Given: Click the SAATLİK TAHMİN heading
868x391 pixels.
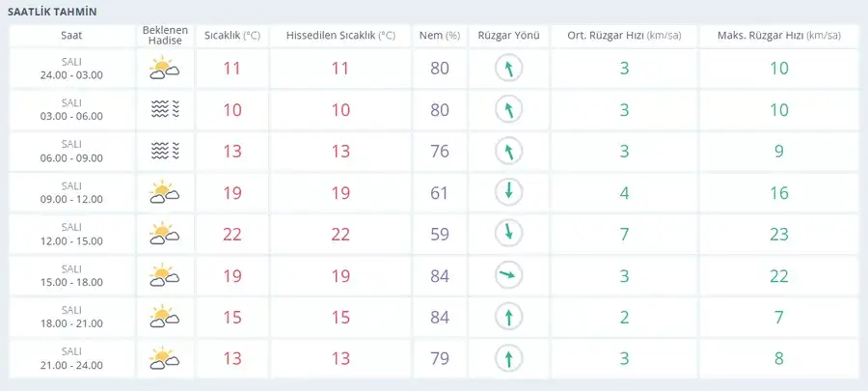Looking at the screenshot, I should (53, 12).
